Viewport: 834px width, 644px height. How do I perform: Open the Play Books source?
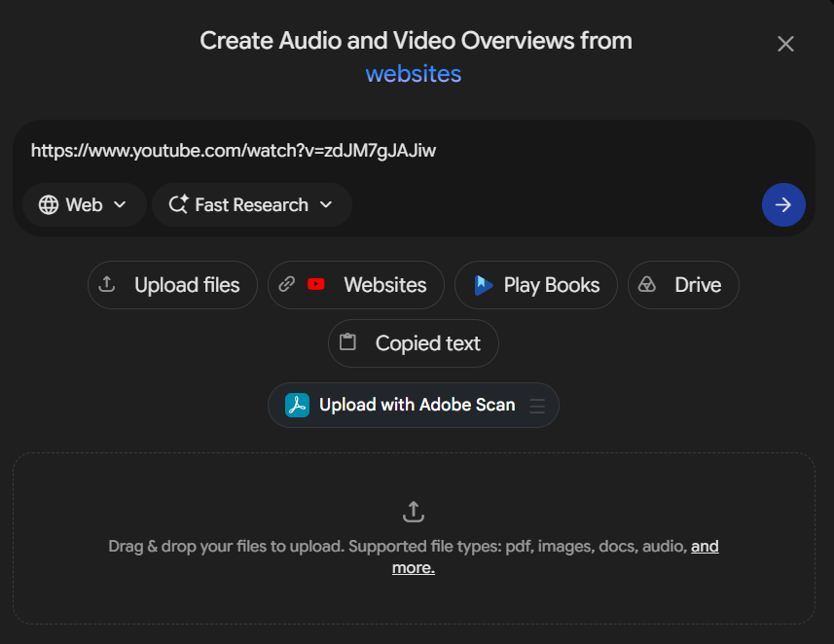[536, 285]
